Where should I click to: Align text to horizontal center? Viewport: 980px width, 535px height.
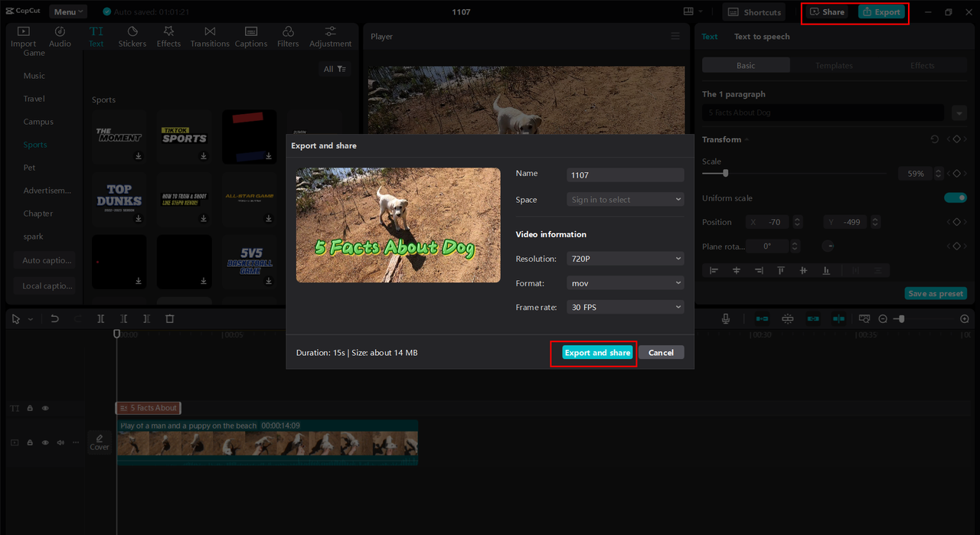pos(737,270)
